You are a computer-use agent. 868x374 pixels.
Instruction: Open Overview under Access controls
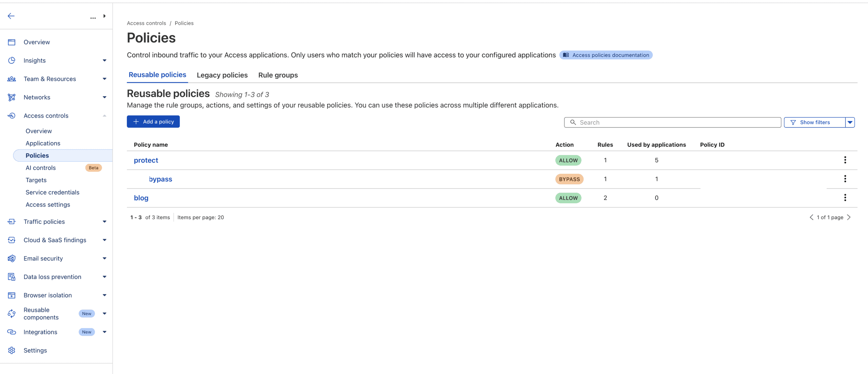[x=39, y=131]
